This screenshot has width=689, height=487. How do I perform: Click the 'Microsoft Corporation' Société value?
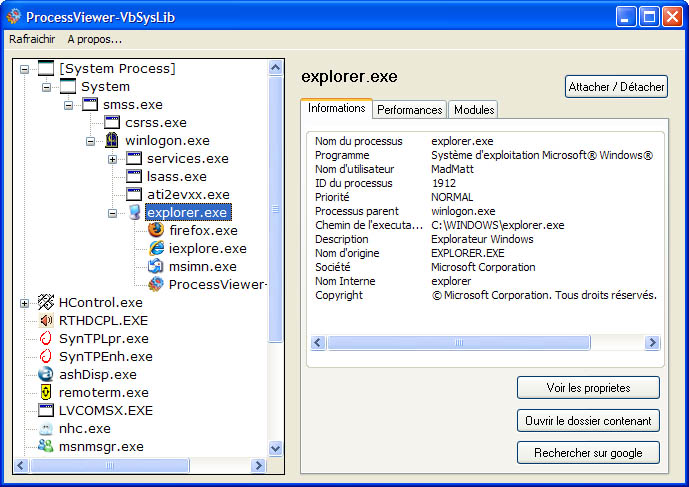point(483,267)
